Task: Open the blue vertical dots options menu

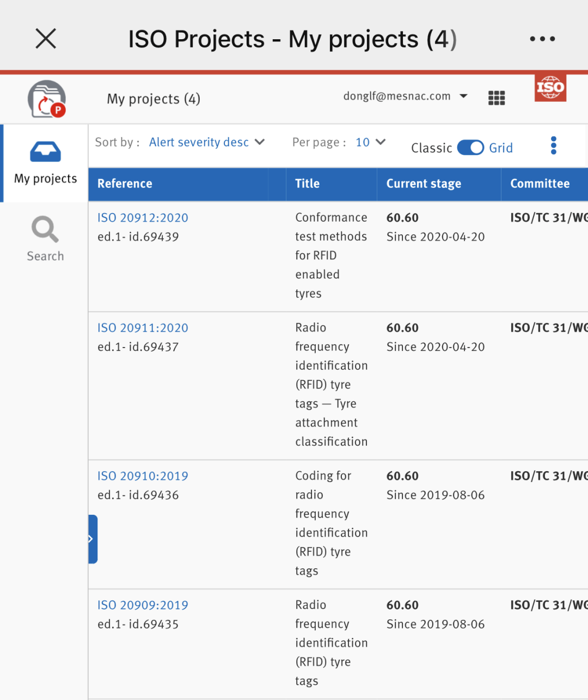Action: coord(553,145)
